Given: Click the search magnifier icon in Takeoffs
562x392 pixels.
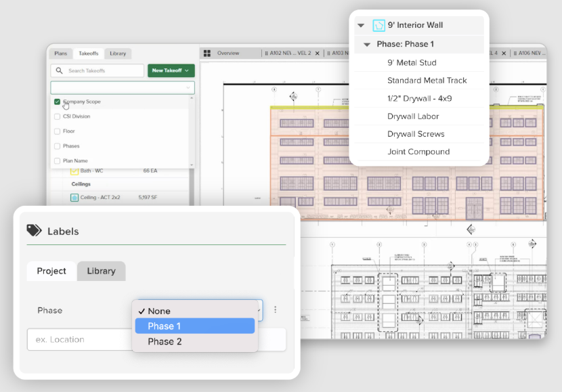Looking at the screenshot, I should pyautogui.click(x=59, y=70).
